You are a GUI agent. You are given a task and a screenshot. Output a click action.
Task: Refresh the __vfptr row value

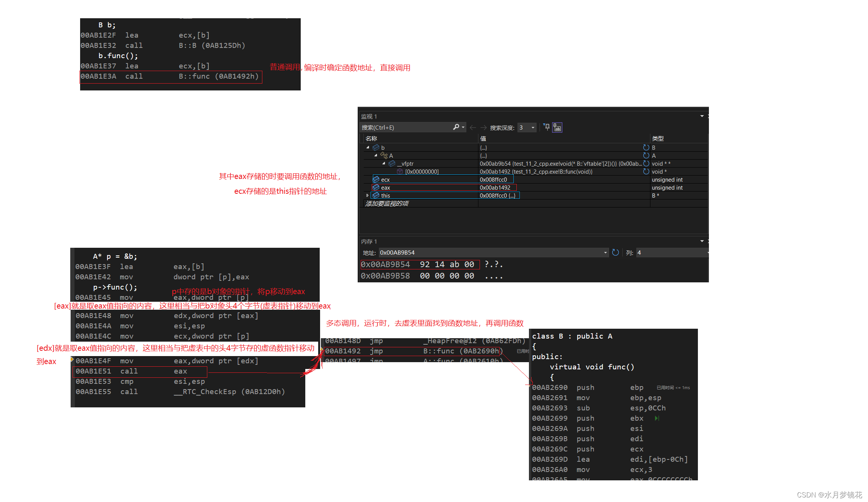click(x=646, y=163)
